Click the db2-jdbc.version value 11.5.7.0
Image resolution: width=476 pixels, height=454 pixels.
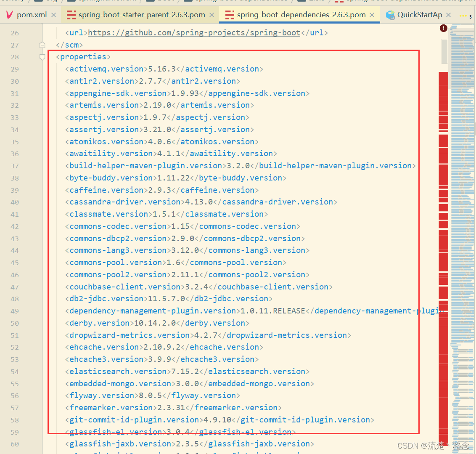pos(167,298)
